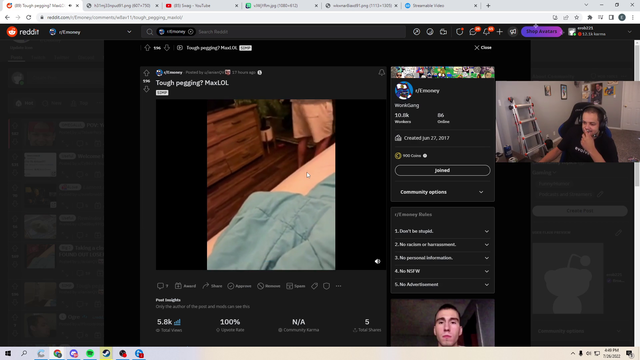Switch to the Streamable Video browser tab

440,6
